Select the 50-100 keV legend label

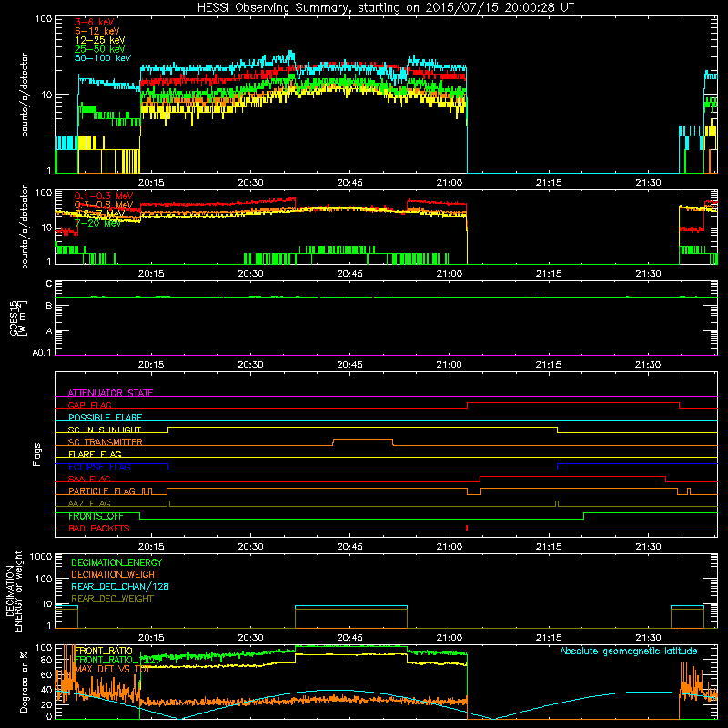click(103, 58)
